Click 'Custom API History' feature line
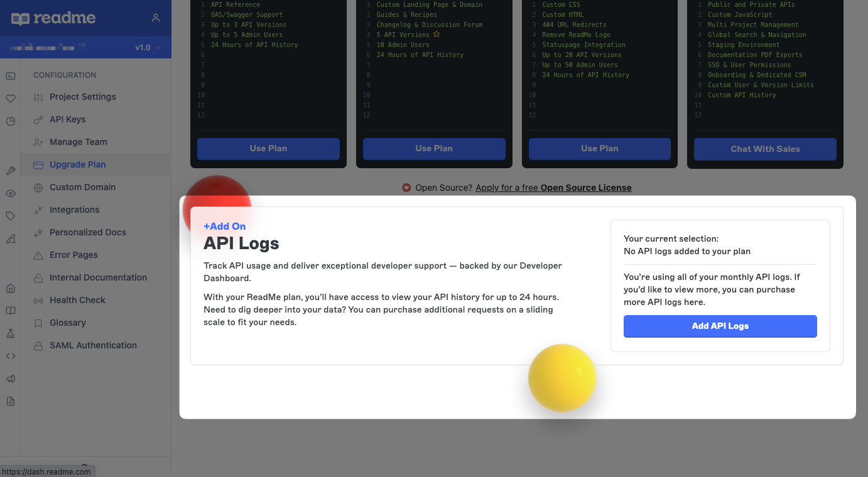This screenshot has width=868, height=477. (742, 95)
